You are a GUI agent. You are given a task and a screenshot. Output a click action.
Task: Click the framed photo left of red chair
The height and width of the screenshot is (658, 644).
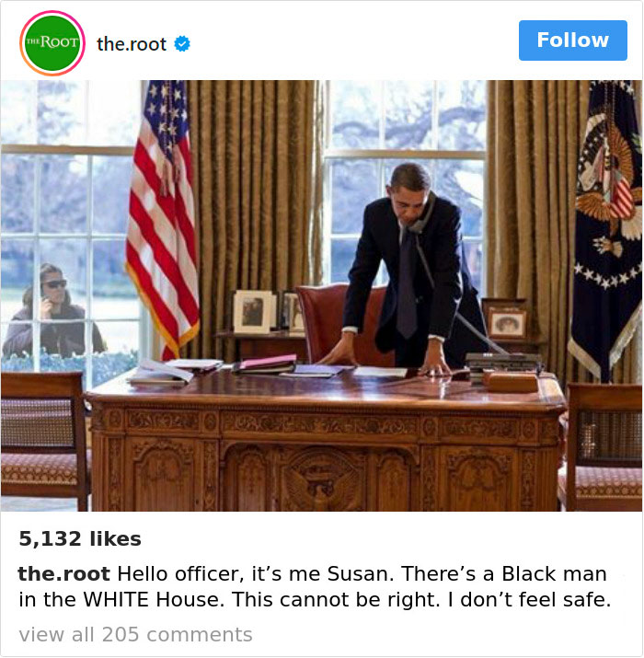[x=253, y=312]
